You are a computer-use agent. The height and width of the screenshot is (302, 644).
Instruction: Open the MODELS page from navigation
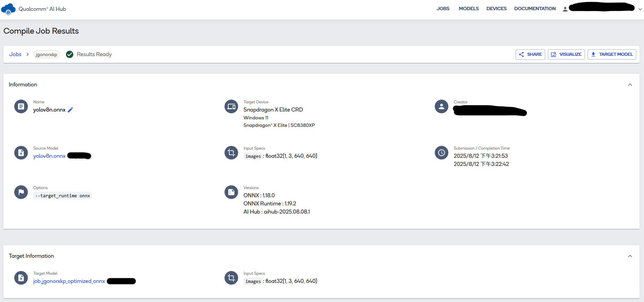pyautogui.click(x=468, y=9)
